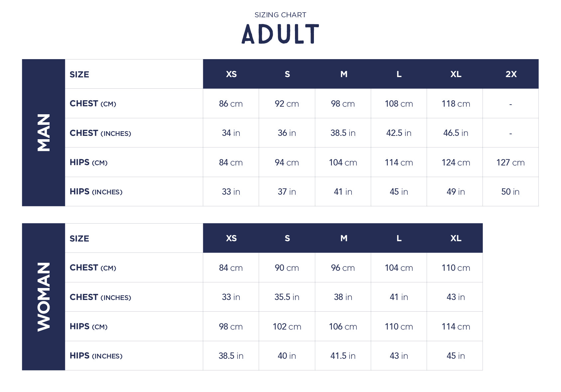
Task: Select the 86 cm chest cell
Action: click(x=231, y=104)
